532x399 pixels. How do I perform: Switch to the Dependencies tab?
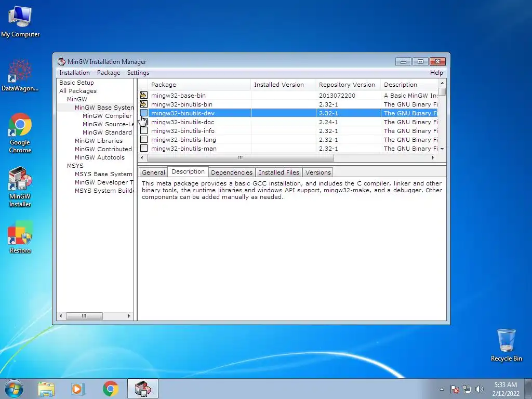point(232,172)
